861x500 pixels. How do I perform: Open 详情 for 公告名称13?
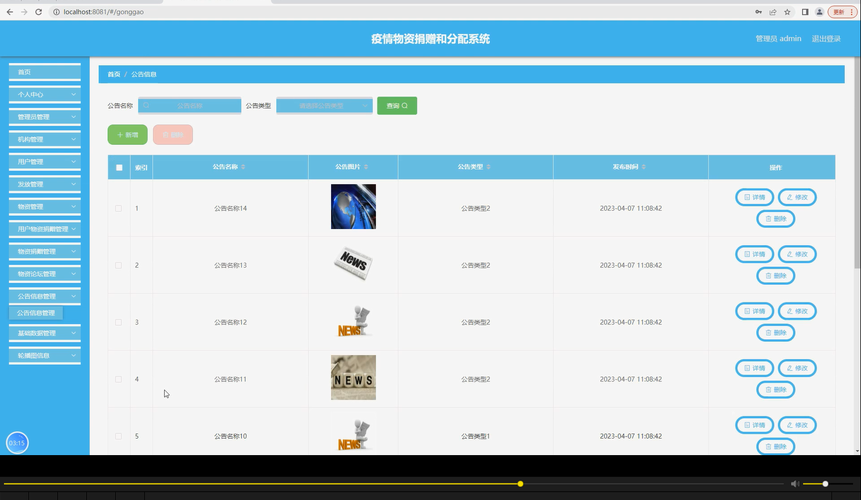coord(754,254)
